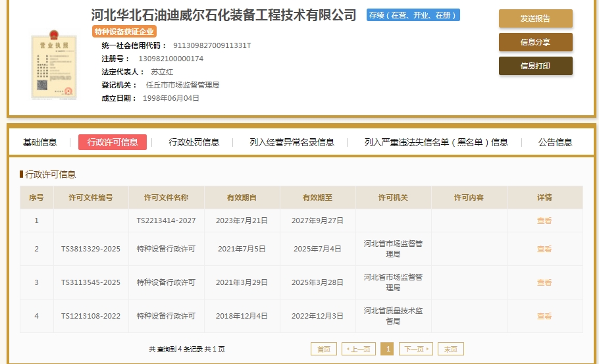
Task: Click the 详情 column header
Action: [x=544, y=197]
